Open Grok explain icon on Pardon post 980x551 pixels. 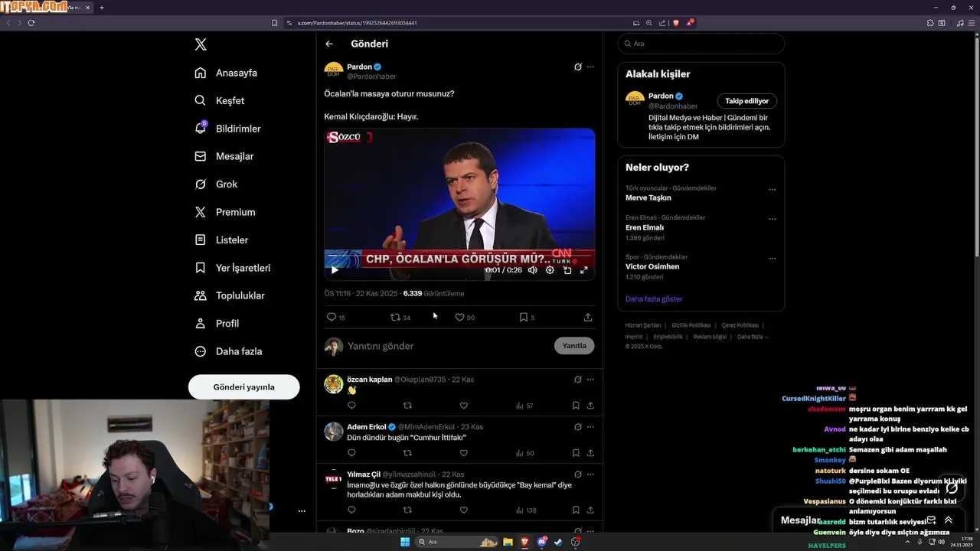coord(578,67)
